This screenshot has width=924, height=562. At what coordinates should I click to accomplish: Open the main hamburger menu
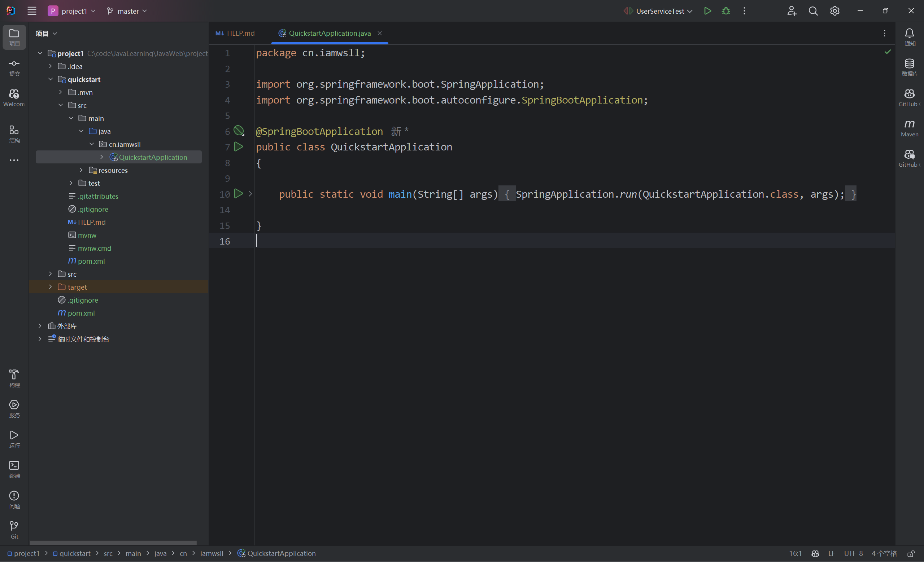pos(32,11)
